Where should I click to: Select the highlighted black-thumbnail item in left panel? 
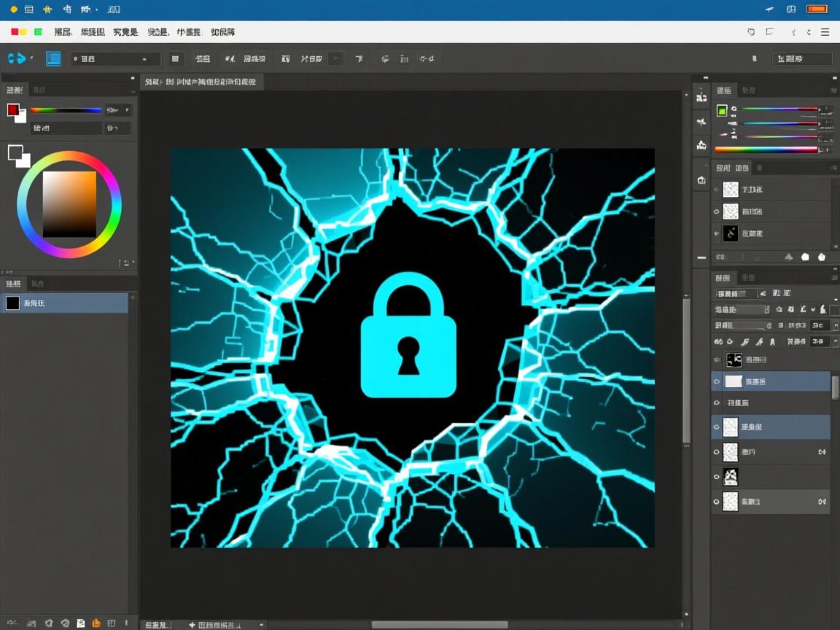[64, 303]
